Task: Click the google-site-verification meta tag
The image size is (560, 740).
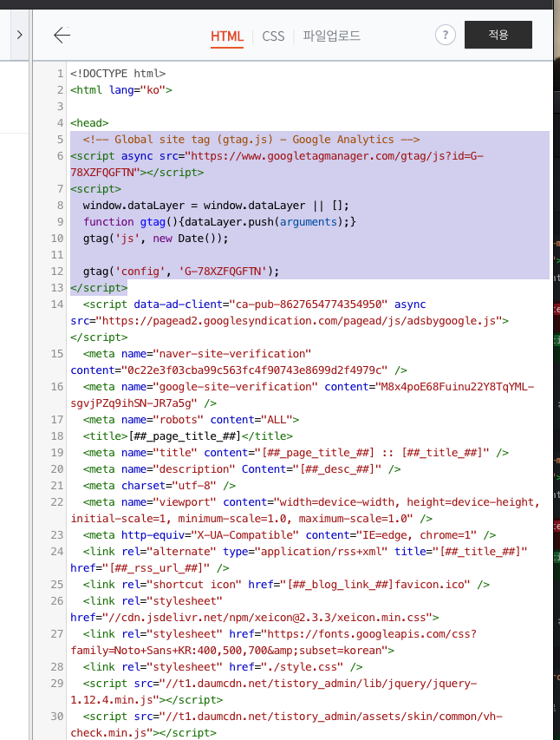Action: click(x=303, y=395)
